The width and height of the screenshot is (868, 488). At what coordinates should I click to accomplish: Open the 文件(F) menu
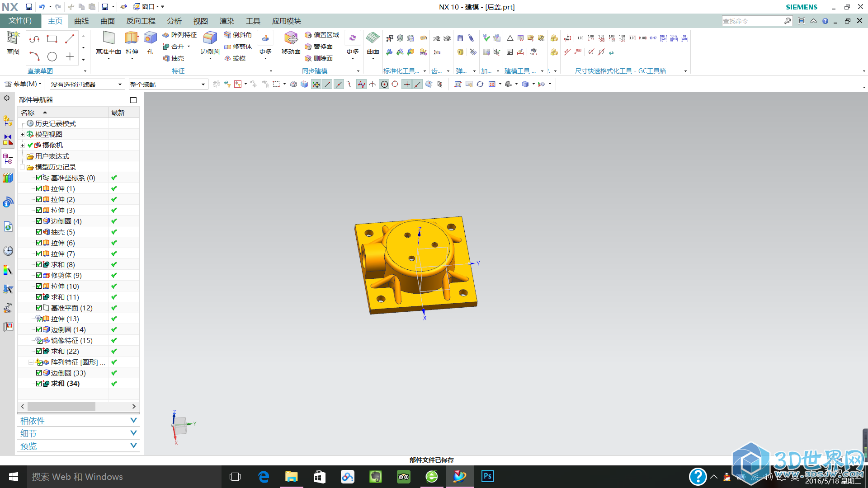[20, 21]
